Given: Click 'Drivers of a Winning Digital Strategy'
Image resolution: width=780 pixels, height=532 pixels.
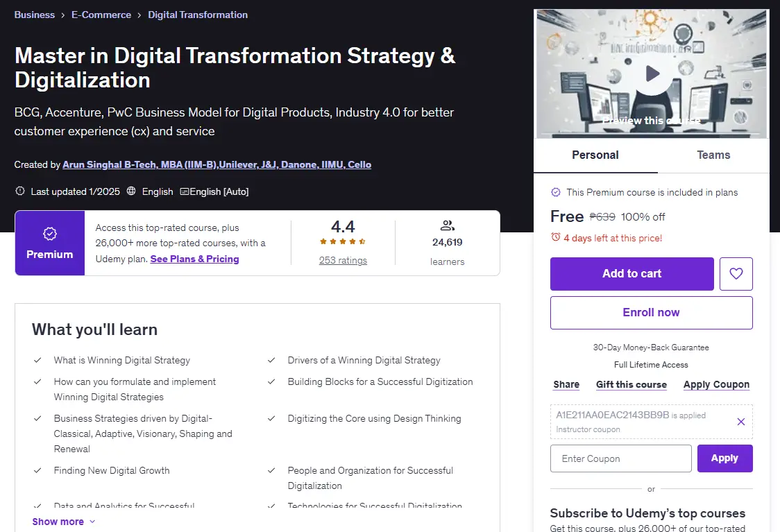Looking at the screenshot, I should (x=364, y=361).
